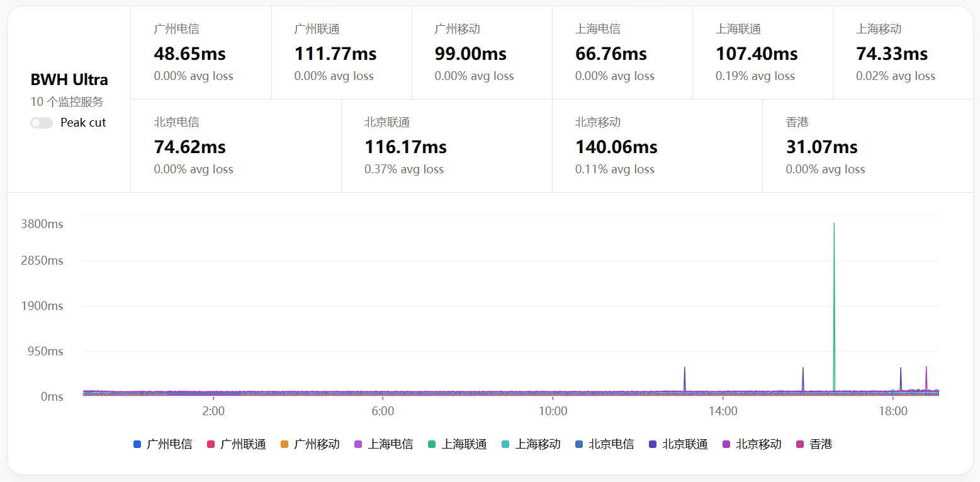
Task: Select the 广州电信 latency card
Action: [x=201, y=54]
